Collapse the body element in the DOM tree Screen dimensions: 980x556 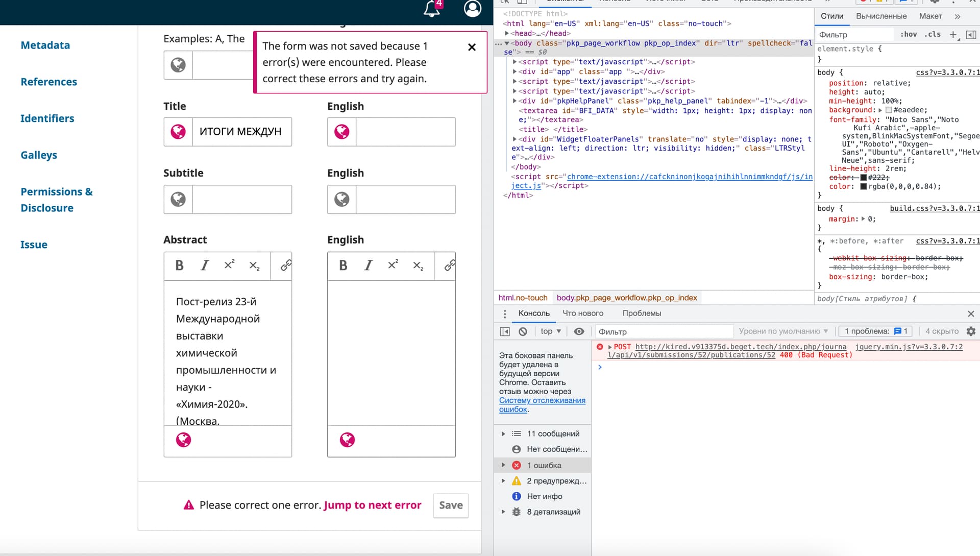tap(507, 43)
